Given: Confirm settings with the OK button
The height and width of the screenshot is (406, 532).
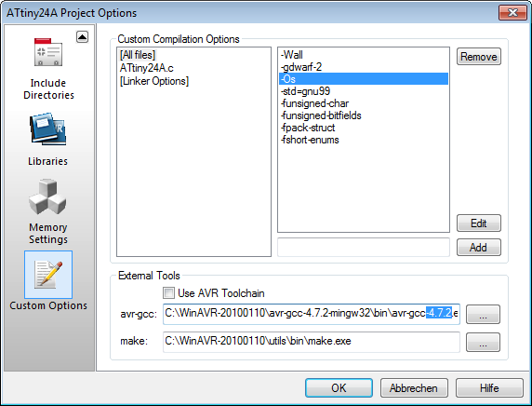Looking at the screenshot, I should coord(339,388).
